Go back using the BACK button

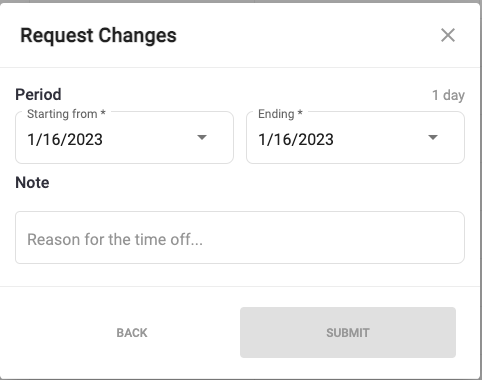coord(132,333)
